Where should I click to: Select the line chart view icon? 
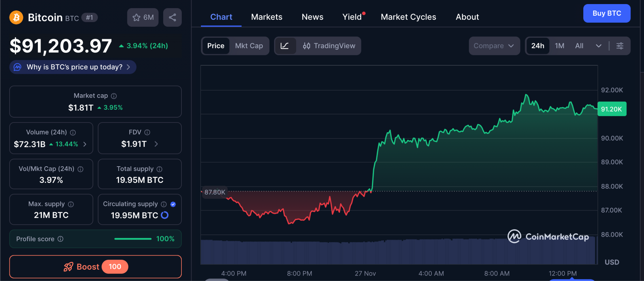point(285,46)
